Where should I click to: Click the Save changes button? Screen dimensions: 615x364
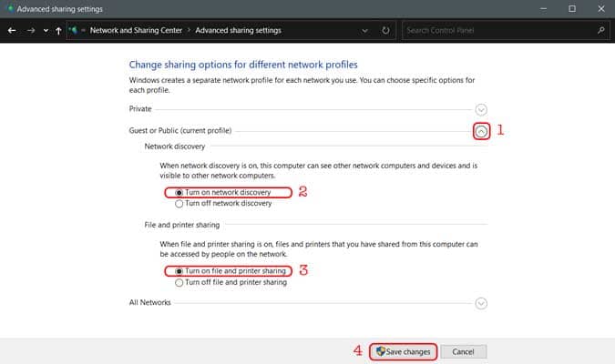pos(403,351)
